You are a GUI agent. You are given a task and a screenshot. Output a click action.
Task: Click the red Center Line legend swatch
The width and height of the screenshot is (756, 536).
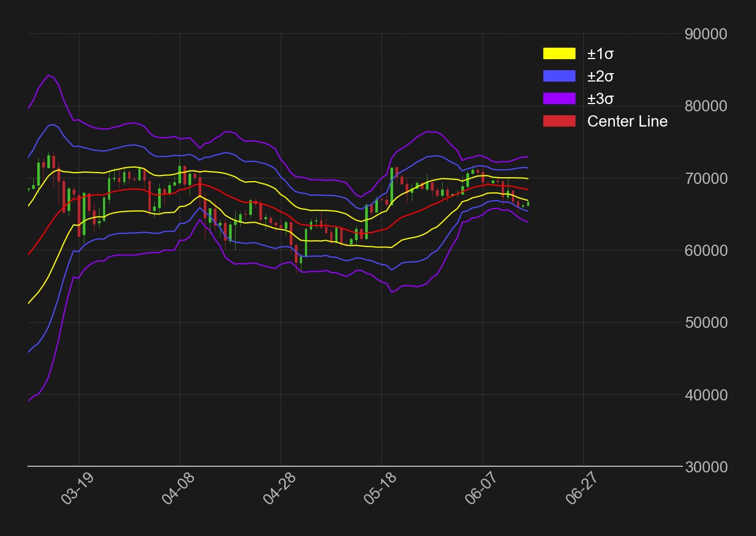tap(559, 121)
